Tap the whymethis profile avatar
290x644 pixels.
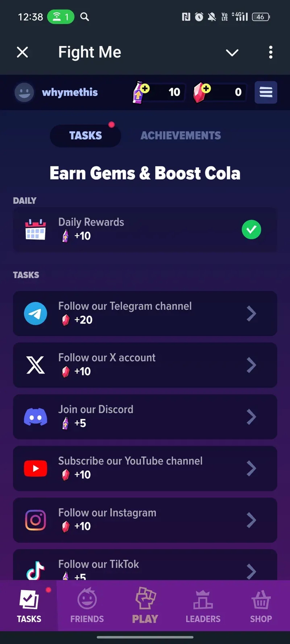(x=24, y=93)
